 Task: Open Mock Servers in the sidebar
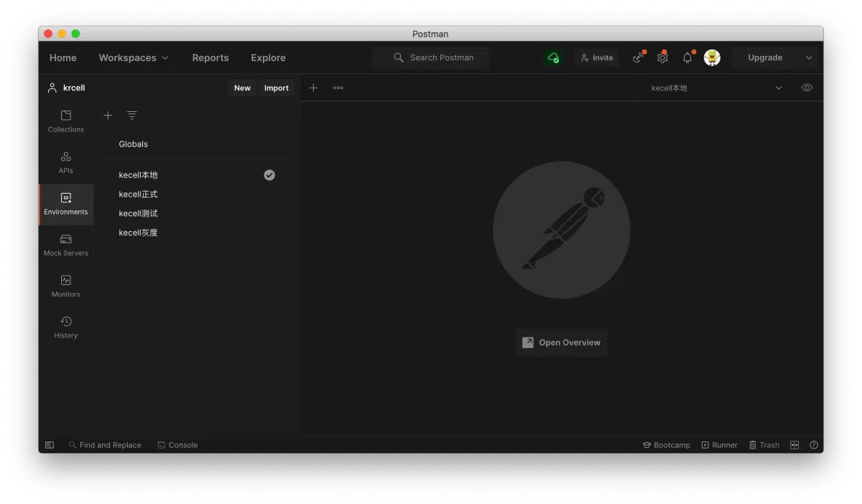pyautogui.click(x=66, y=245)
